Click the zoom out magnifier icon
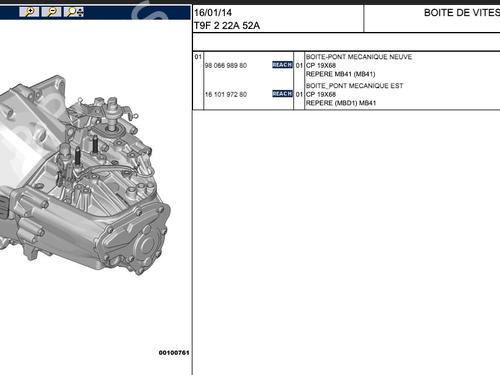This screenshot has width=500, height=375. coord(51,12)
